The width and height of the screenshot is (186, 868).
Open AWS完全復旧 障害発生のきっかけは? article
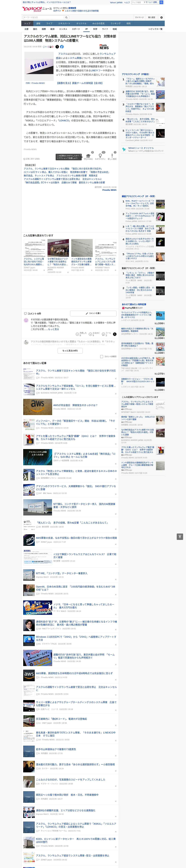75,405
